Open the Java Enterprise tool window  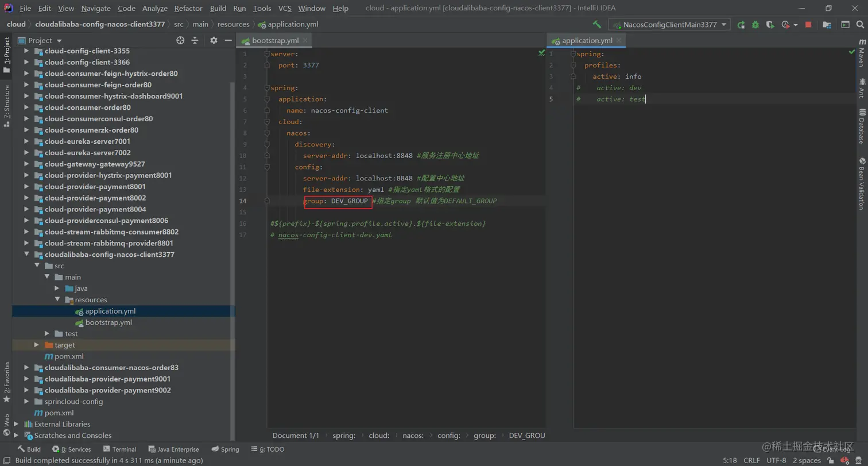coord(174,449)
